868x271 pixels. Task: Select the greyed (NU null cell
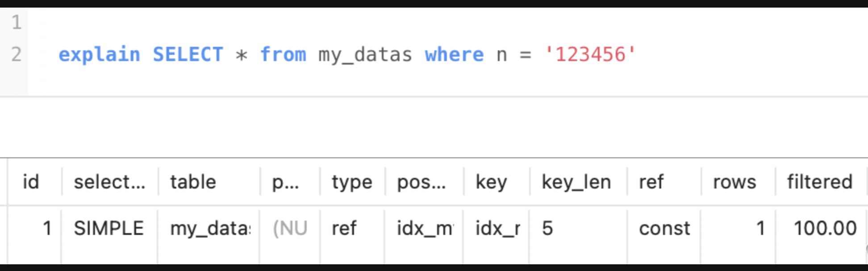pyautogui.click(x=290, y=228)
